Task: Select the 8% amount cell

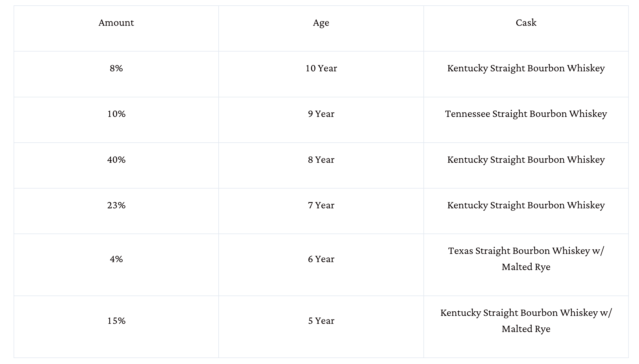Action: coord(116,68)
